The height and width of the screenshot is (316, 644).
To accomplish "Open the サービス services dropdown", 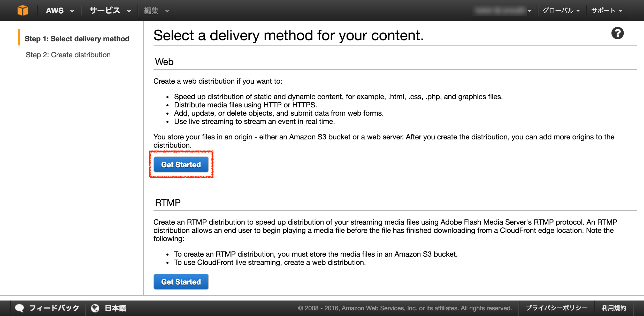I will click(x=110, y=11).
